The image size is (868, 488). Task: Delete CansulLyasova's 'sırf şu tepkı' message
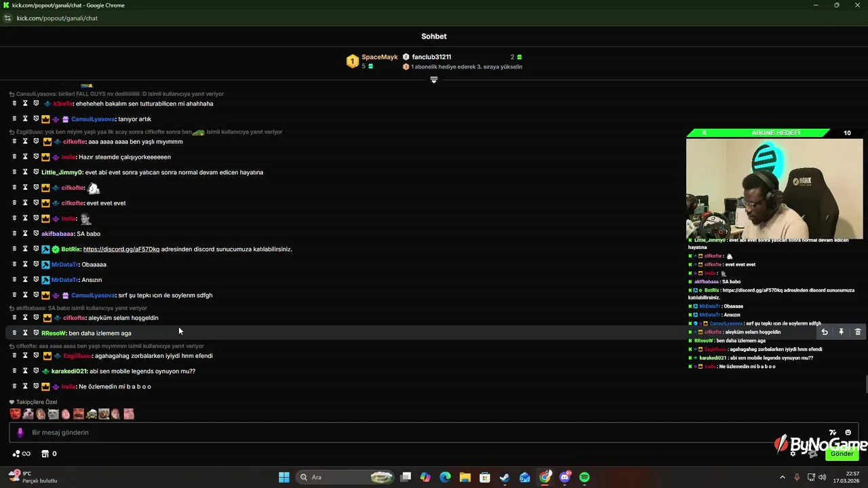coord(14,295)
